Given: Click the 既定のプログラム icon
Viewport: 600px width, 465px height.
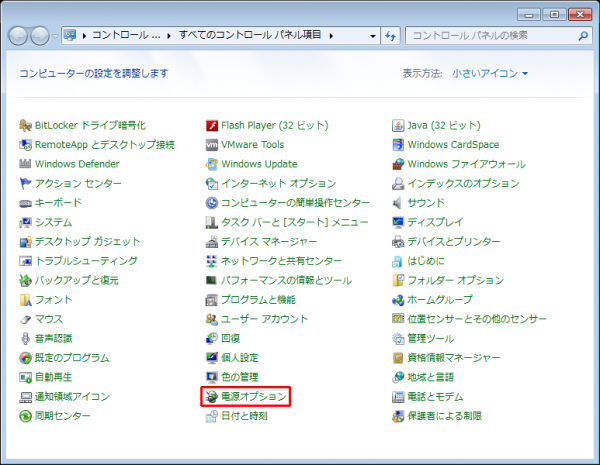Looking at the screenshot, I should (25, 358).
